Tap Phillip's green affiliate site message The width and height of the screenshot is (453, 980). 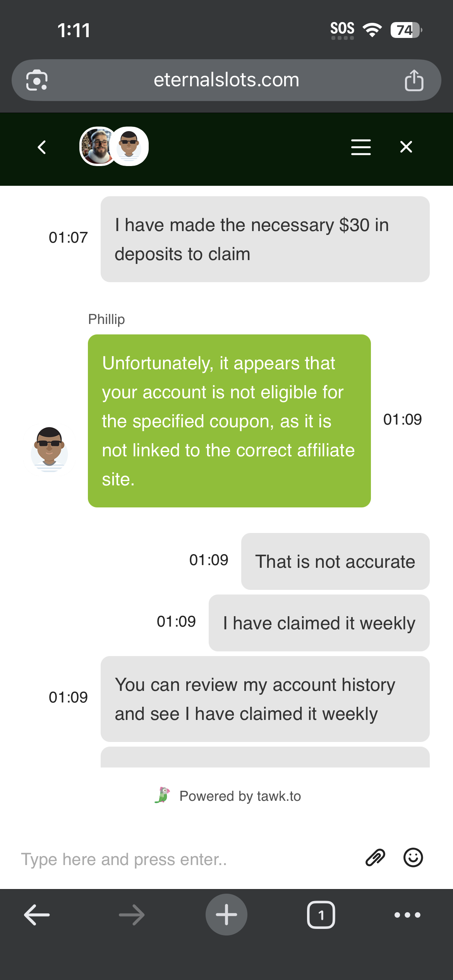click(x=229, y=421)
